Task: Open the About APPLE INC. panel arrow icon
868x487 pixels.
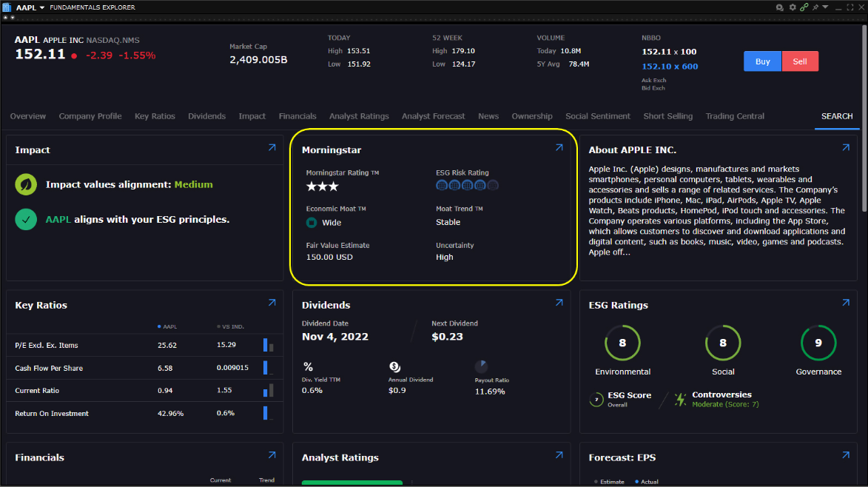Action: point(846,148)
